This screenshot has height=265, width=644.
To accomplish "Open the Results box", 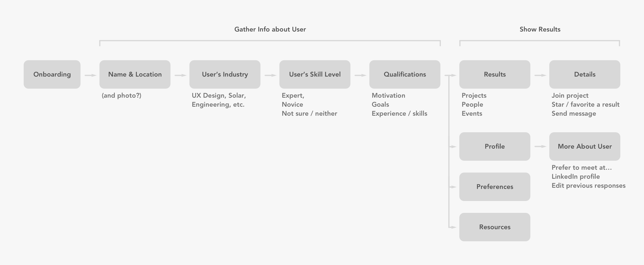I will (x=495, y=74).
